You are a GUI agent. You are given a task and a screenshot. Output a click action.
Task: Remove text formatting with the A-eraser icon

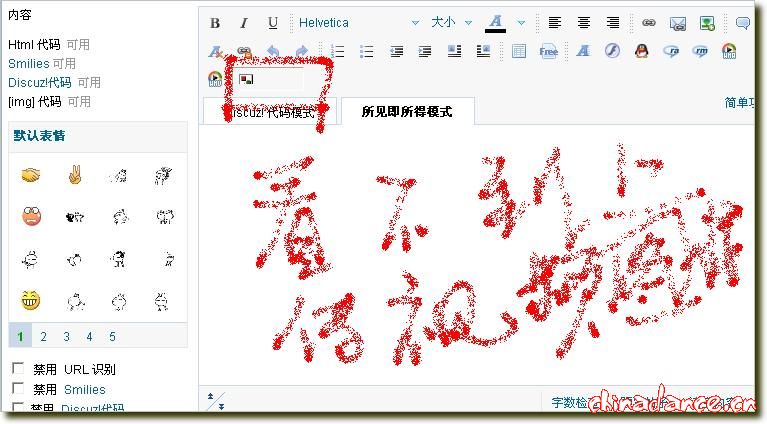point(215,51)
